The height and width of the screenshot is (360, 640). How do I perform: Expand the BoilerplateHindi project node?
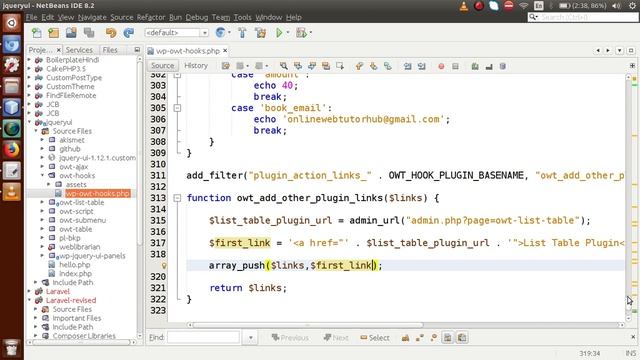[29, 60]
